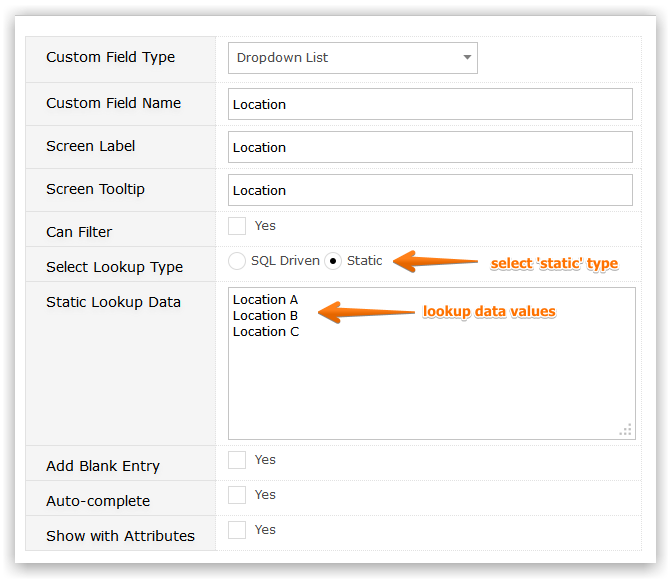Screen dimensions: 671x583
Task: Click the Custom Field Name input field
Action: [430, 104]
